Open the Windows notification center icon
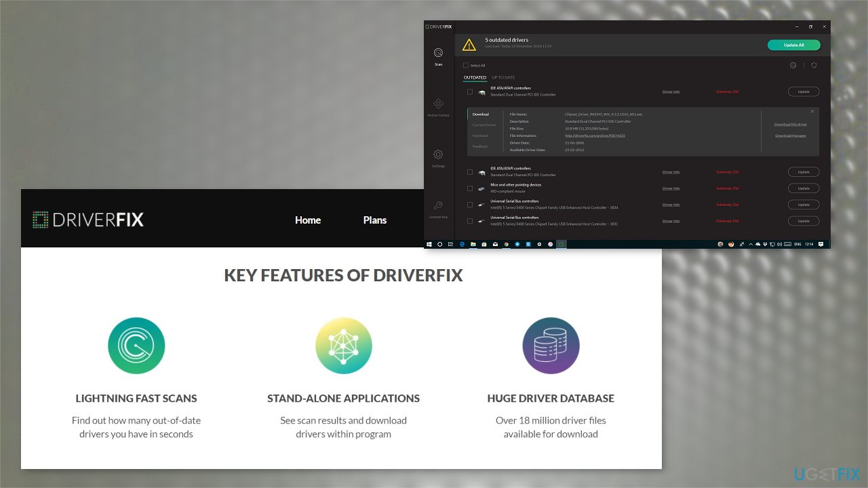The height and width of the screenshot is (488, 868). (x=821, y=244)
